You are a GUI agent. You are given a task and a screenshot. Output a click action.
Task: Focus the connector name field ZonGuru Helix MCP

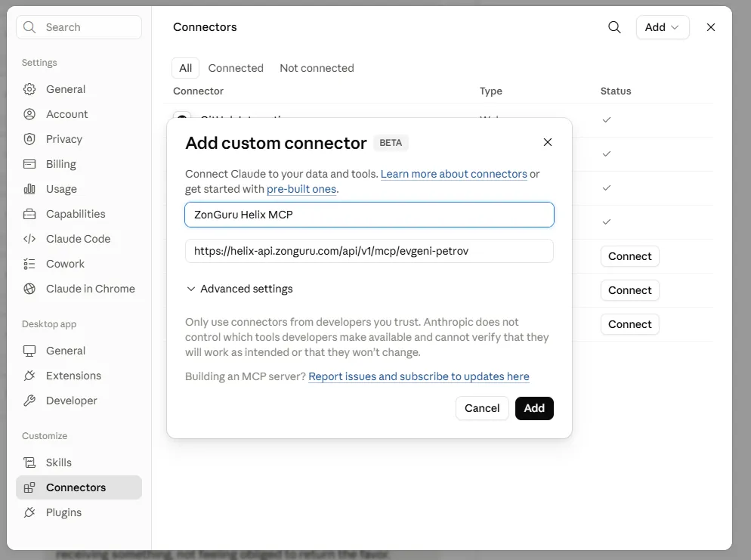point(369,215)
